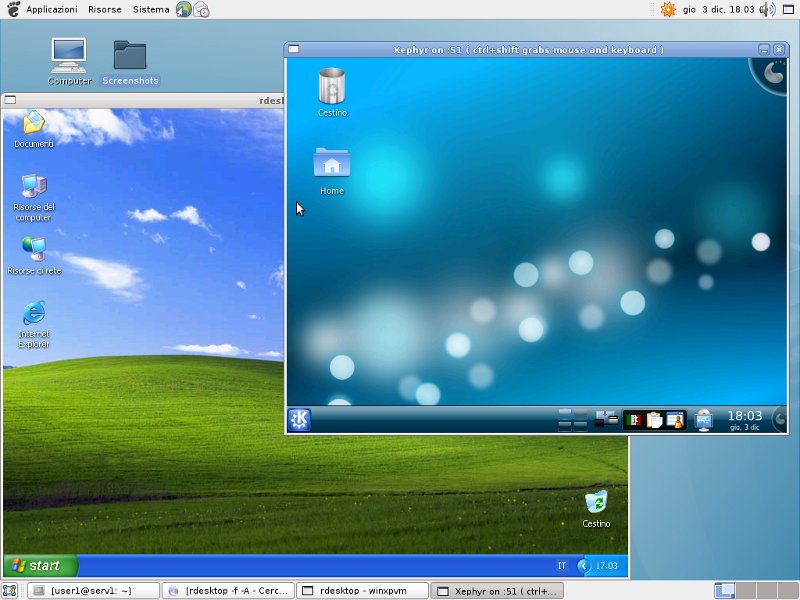Click the Windows XP start button

(40, 565)
